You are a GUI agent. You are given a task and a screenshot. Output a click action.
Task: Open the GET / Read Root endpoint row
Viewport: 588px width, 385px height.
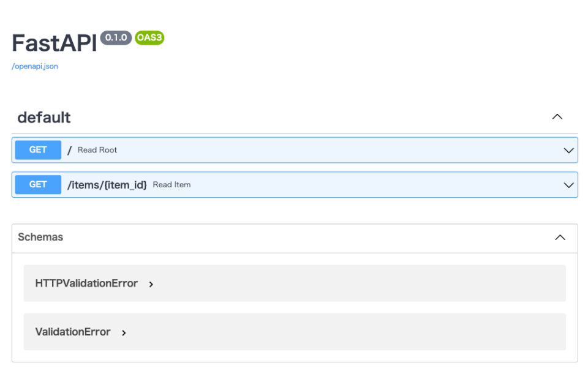(294, 150)
